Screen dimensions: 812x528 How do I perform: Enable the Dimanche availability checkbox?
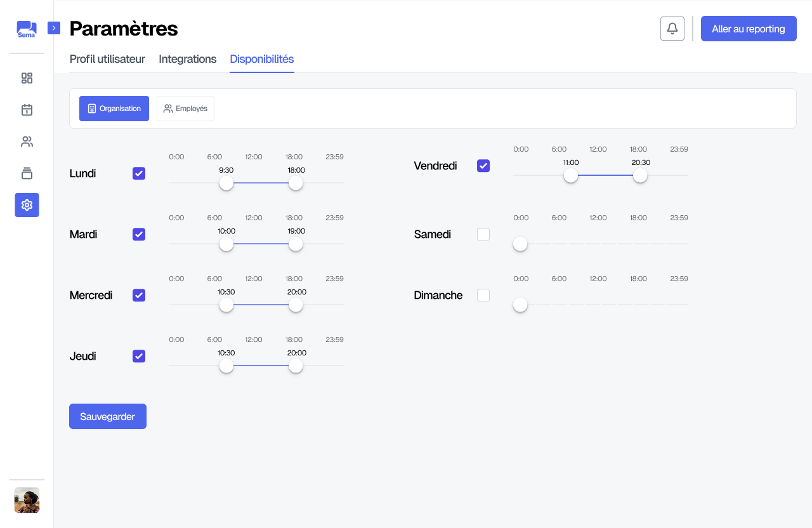[x=483, y=295]
